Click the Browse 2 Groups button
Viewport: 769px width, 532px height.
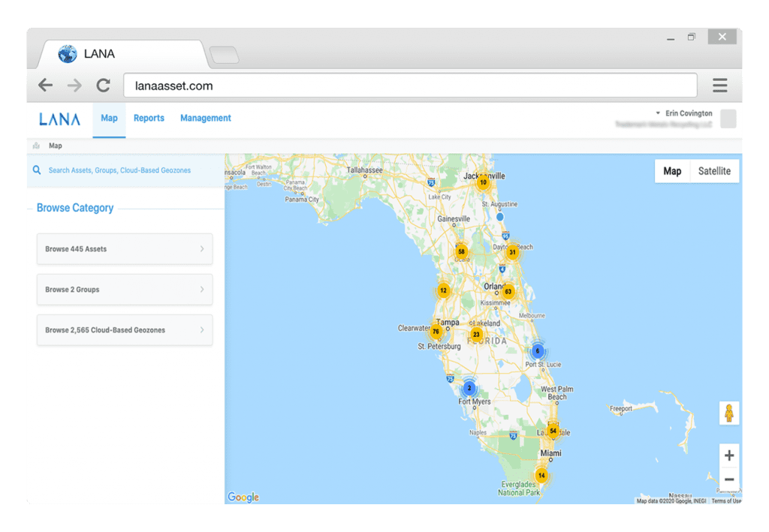pos(124,289)
